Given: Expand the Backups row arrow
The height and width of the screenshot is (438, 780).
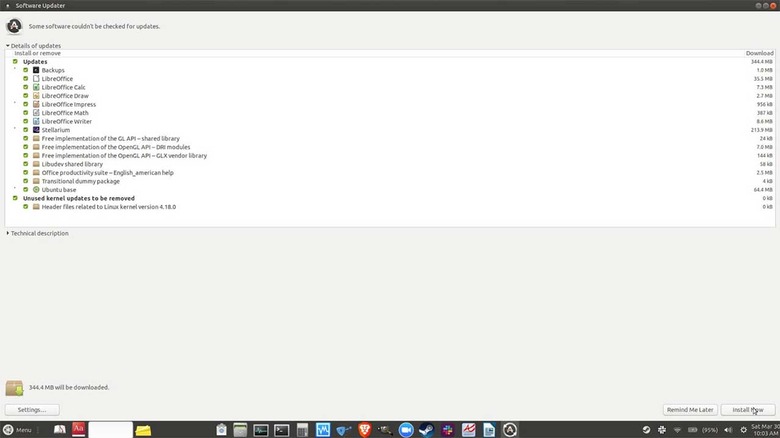Looking at the screenshot, I should pos(15,69).
